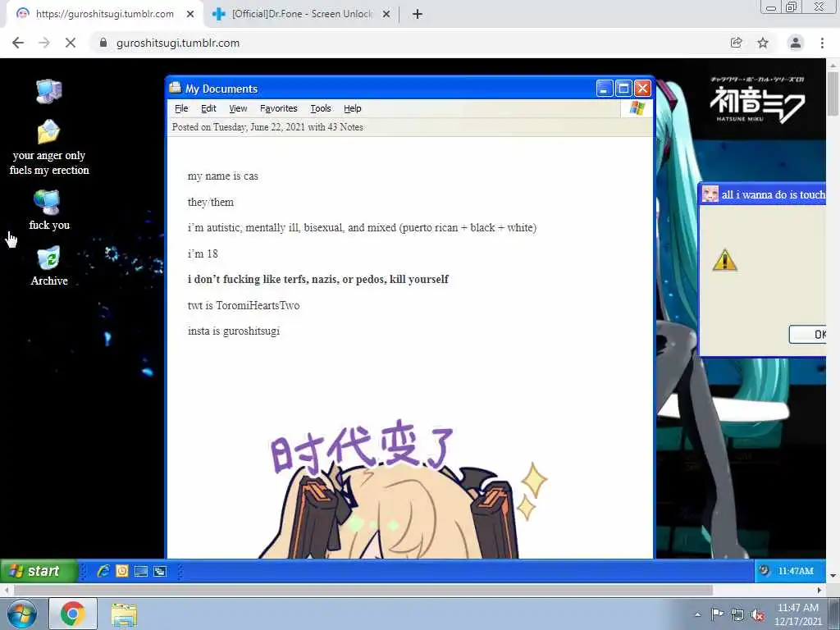This screenshot has width=840, height=630.
Task: Open the Windows 7 Start orb
Action: (x=22, y=614)
